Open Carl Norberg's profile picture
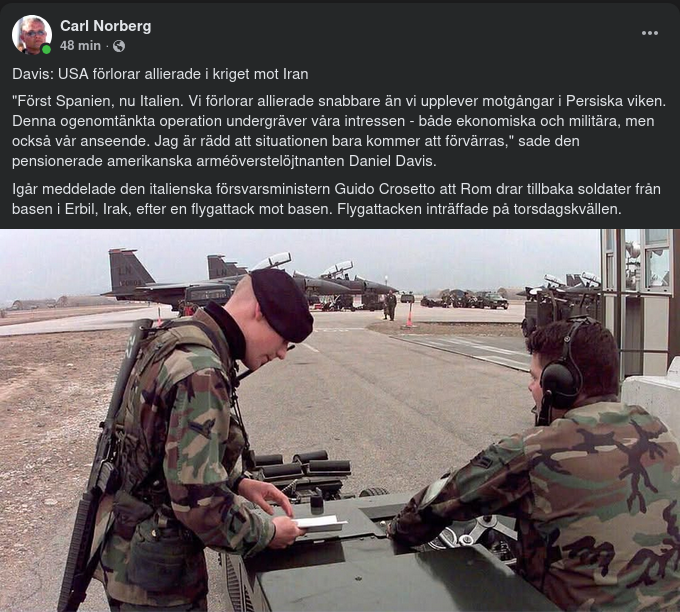The image size is (680, 612). (32, 35)
